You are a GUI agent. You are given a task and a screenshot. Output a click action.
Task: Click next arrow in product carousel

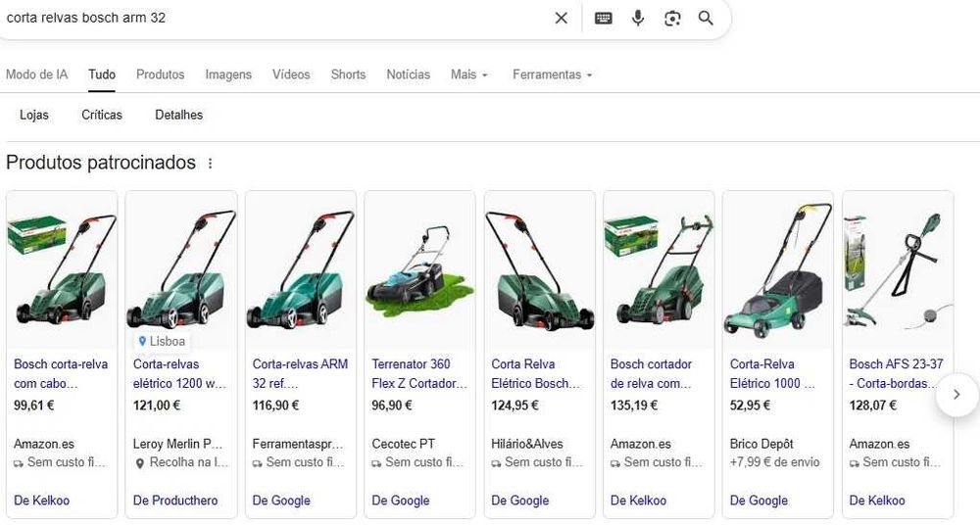[956, 394]
